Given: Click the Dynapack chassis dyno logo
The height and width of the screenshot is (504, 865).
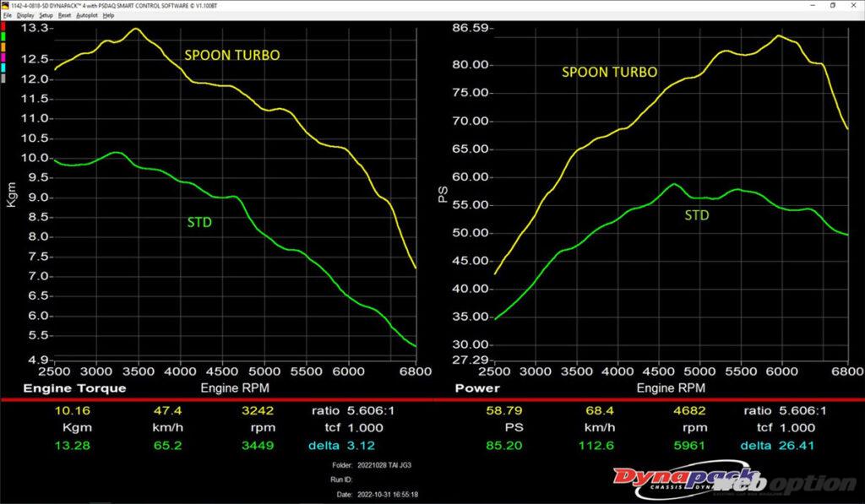Looking at the screenshot, I should (687, 478).
